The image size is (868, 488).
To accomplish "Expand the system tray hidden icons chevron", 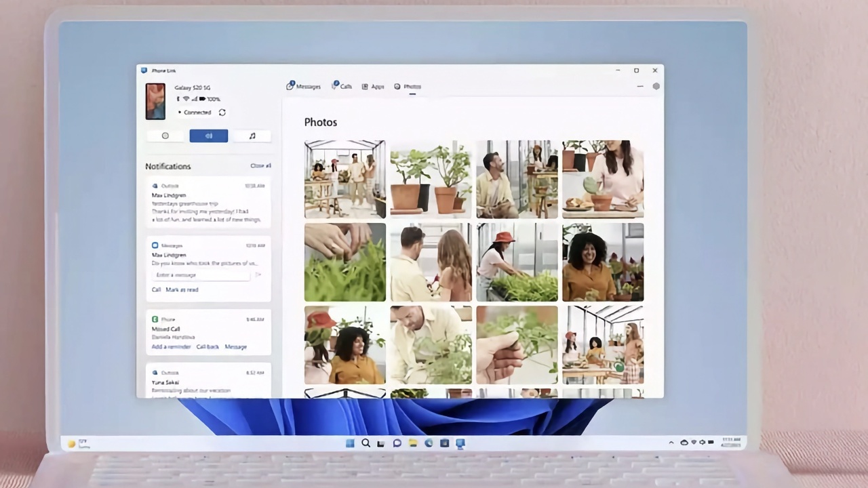I will [x=671, y=443].
